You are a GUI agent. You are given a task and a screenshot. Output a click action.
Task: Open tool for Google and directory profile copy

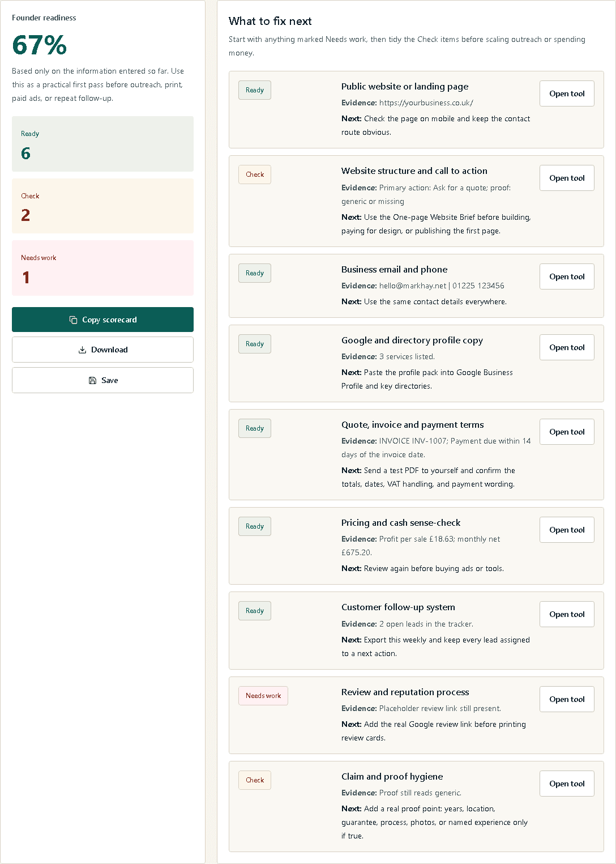point(567,347)
